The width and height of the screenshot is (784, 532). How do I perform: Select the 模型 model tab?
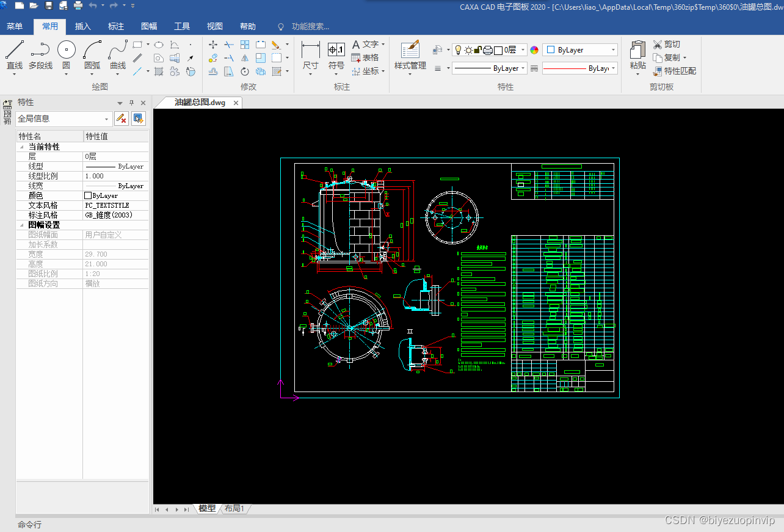(207, 508)
